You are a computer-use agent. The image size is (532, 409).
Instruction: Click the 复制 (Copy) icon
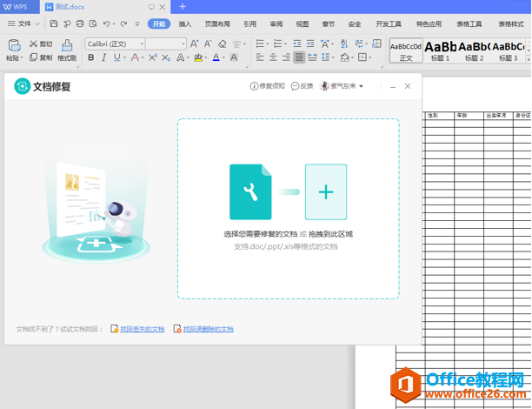click(33, 57)
